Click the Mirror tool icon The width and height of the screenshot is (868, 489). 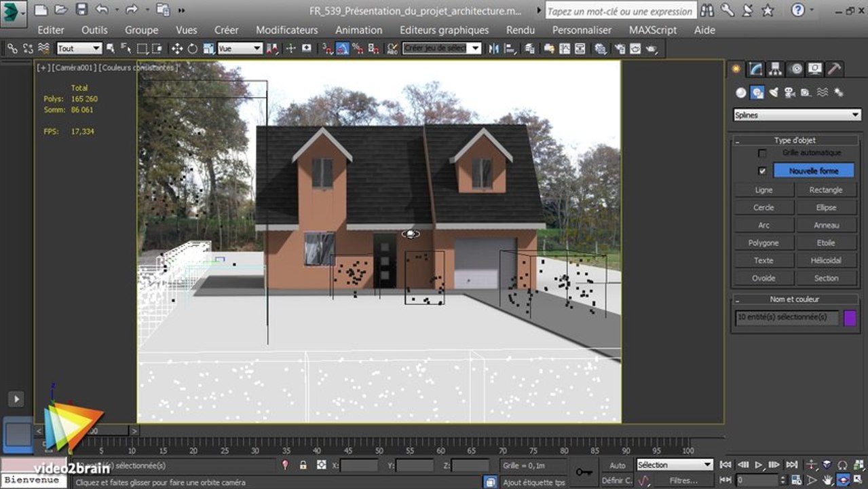494,48
